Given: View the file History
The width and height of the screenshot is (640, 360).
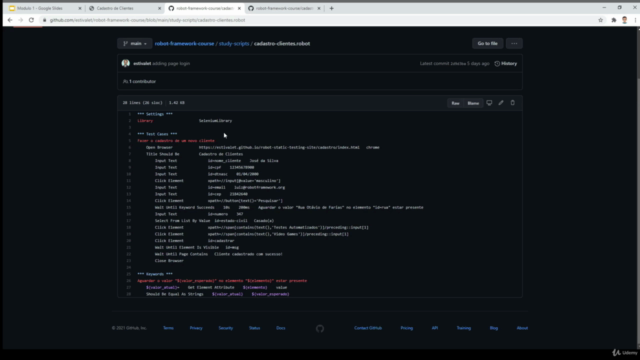Looking at the screenshot, I should click(x=506, y=64).
